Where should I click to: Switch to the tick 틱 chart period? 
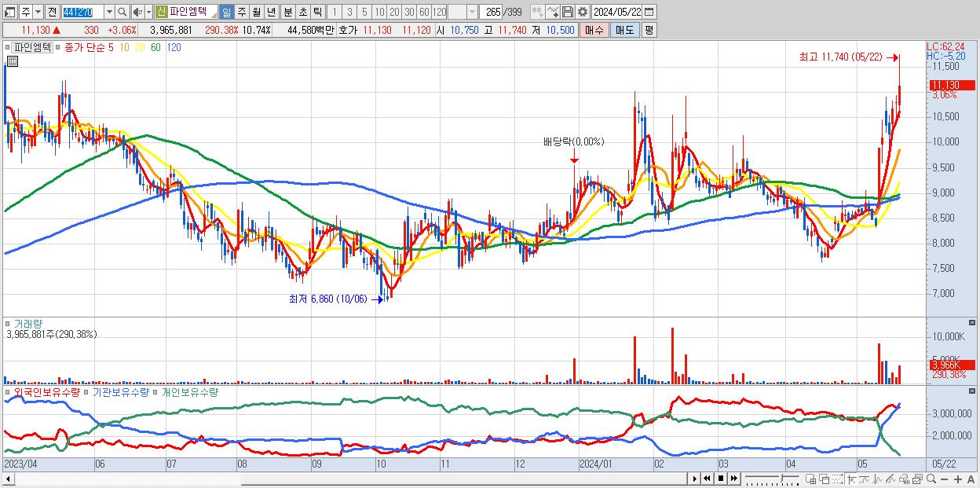click(317, 12)
